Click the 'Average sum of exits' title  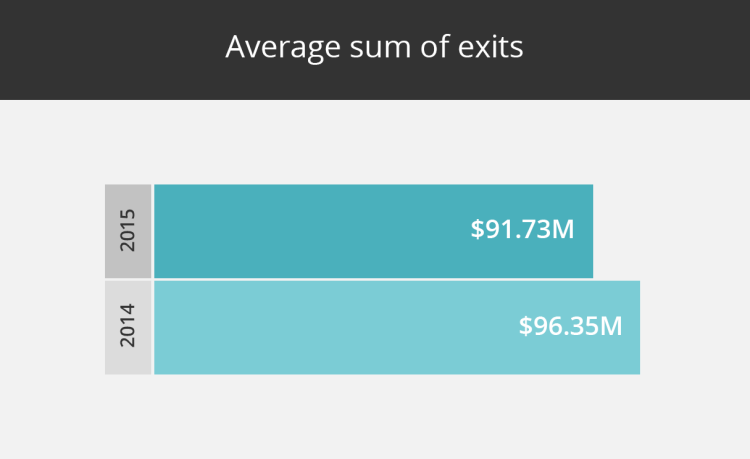[375, 47]
